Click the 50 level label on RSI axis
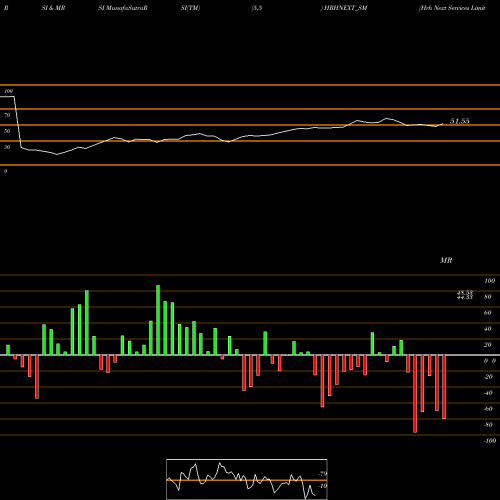Screen dimensions: 500x500 tap(7, 131)
